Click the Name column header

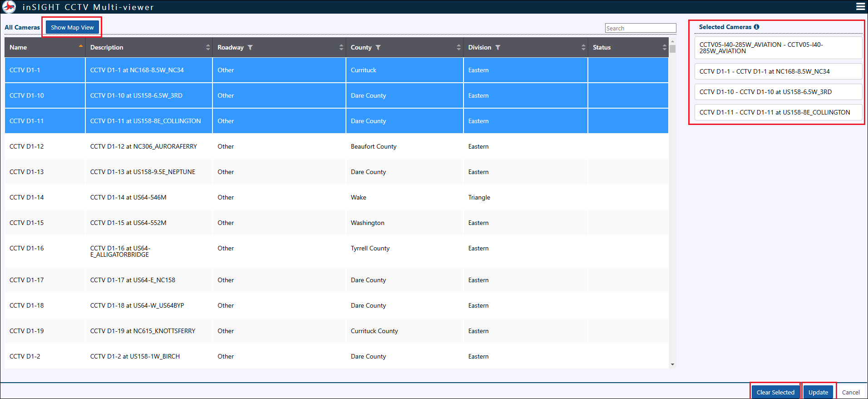[x=45, y=47]
